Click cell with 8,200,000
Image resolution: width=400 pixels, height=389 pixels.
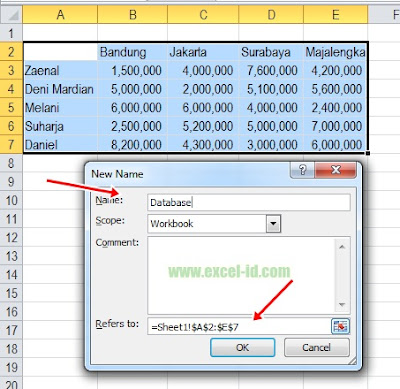click(133, 144)
